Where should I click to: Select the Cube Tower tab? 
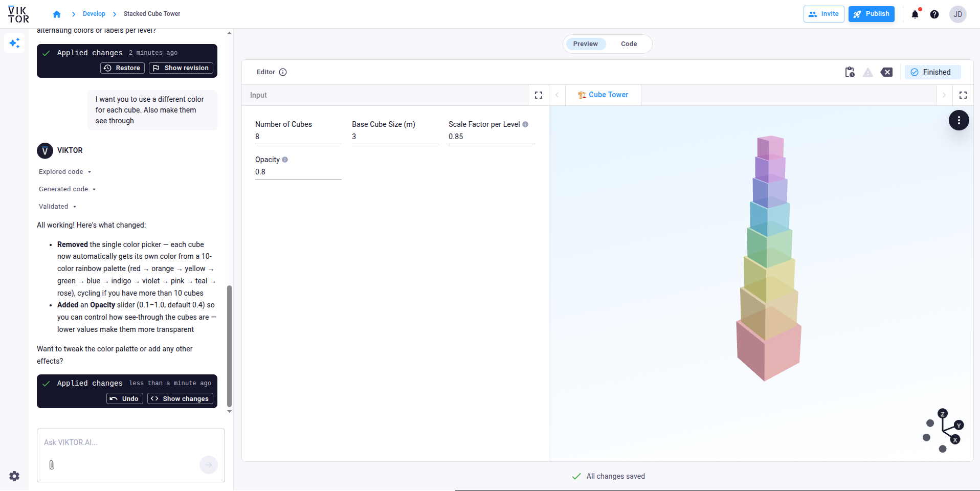(603, 95)
